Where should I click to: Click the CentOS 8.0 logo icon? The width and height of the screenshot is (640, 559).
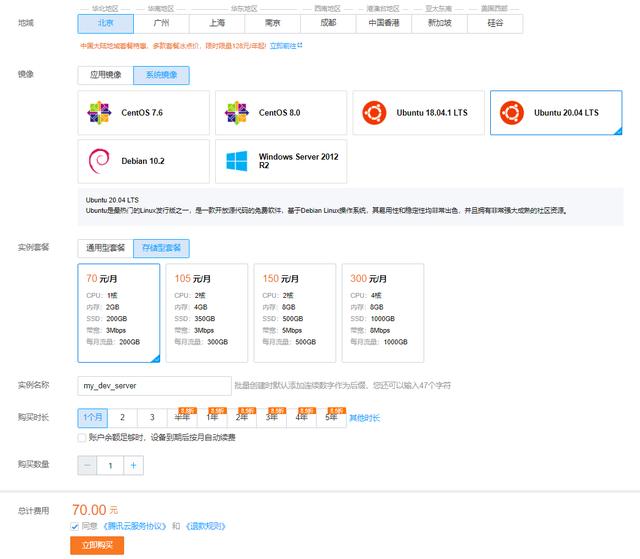click(237, 113)
